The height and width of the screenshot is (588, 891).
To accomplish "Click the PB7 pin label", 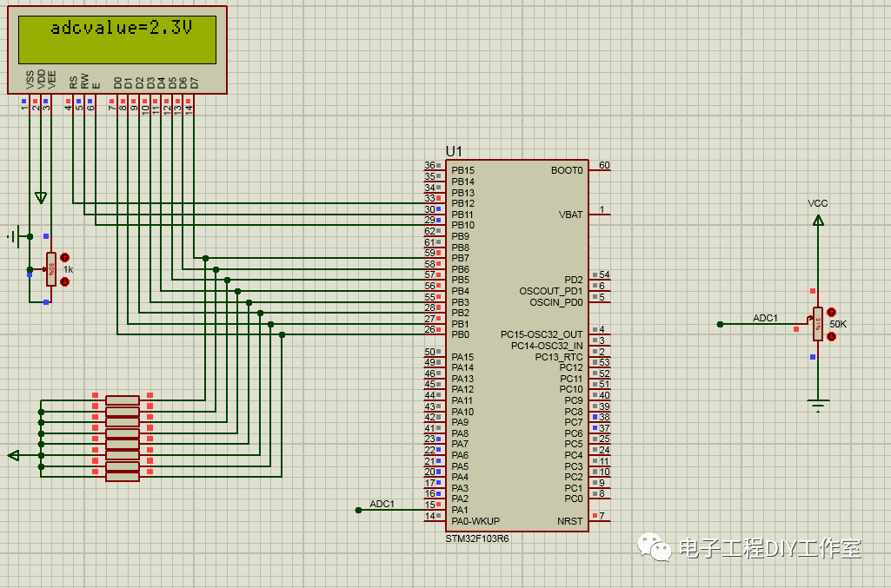I will point(460,258).
